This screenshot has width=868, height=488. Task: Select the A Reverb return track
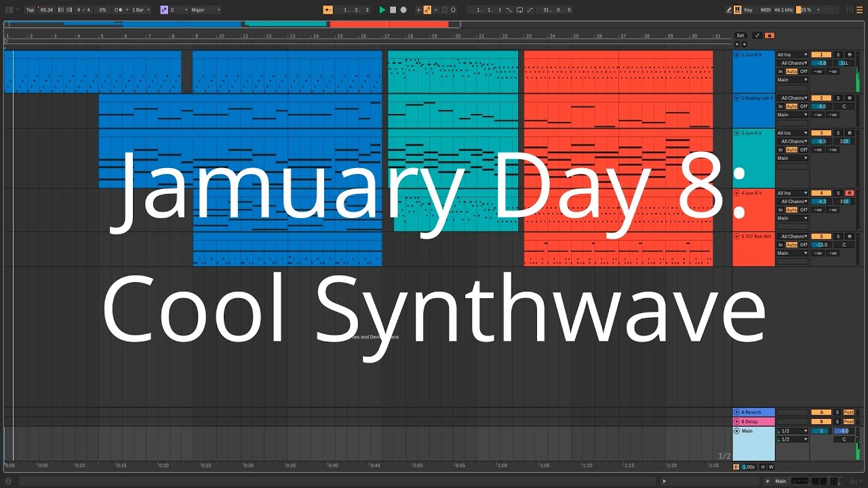coord(754,412)
